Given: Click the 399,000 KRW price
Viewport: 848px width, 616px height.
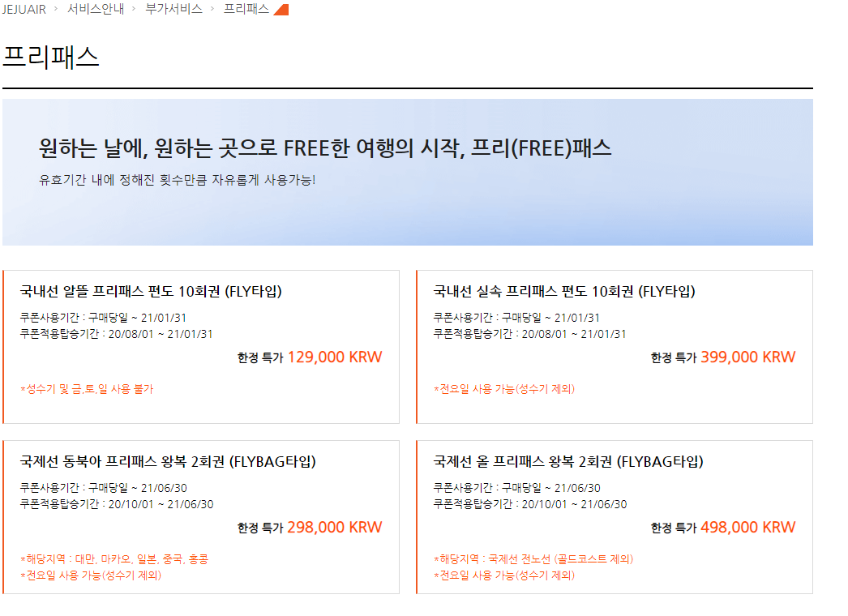Looking at the screenshot, I should (748, 357).
